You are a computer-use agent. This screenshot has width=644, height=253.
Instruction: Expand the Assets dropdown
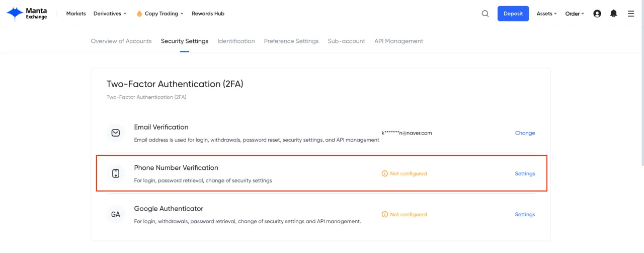546,14
